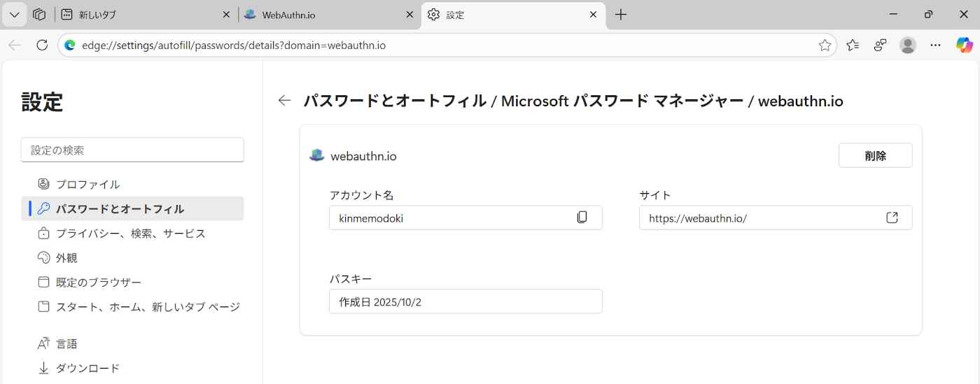Add page to favorites with star icon
Viewport: 980px width, 384px height.
pyautogui.click(x=825, y=45)
